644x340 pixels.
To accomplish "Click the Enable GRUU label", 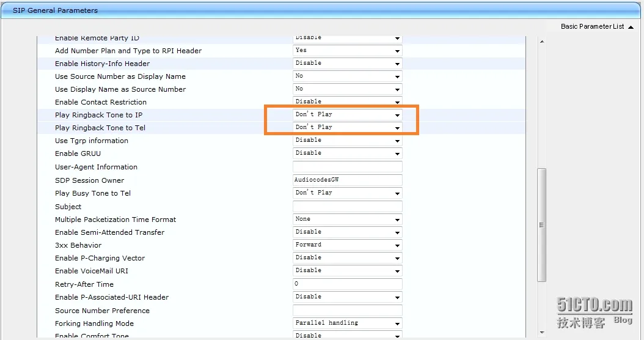I will 78,153.
